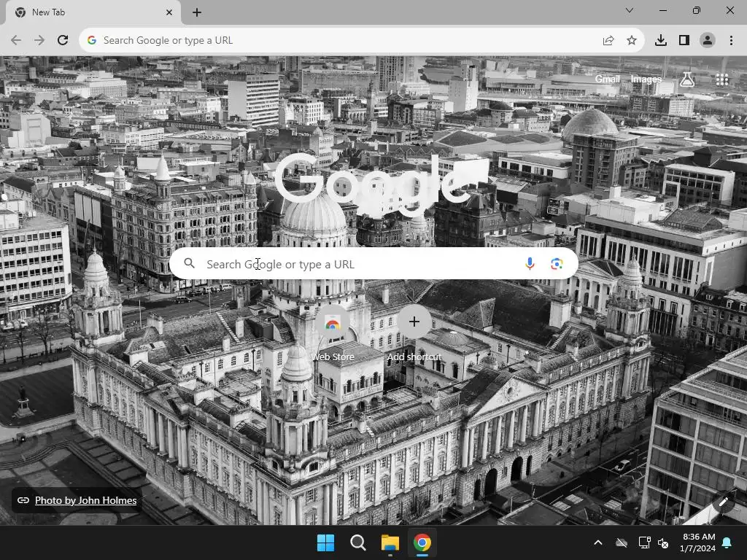This screenshot has height=560, width=747.
Task: Restore down the Chrome window
Action: 697,10
